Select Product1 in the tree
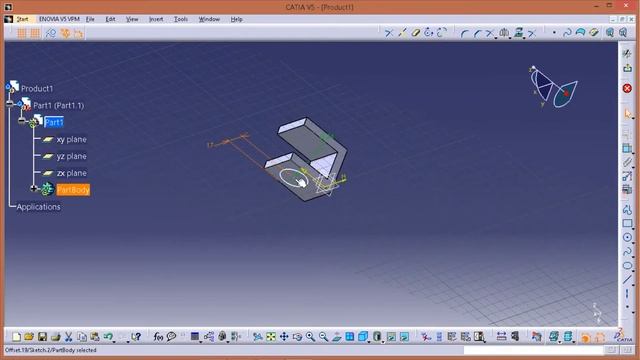 [x=37, y=89]
